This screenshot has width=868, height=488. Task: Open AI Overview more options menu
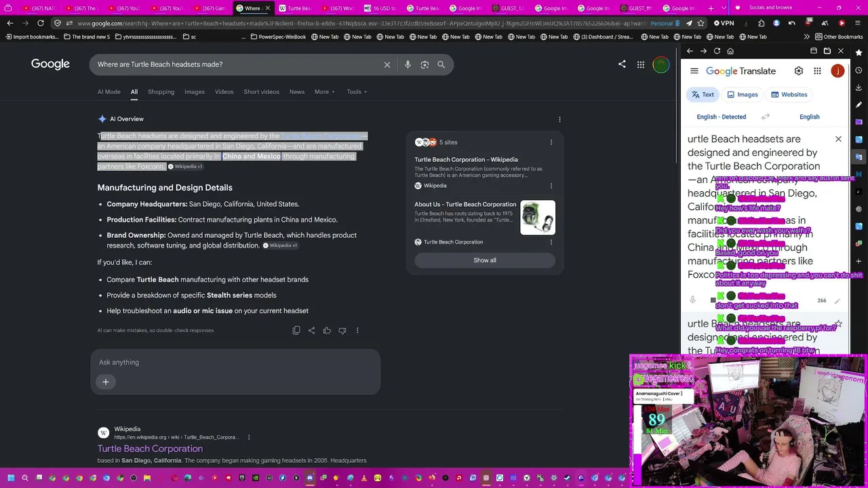(x=559, y=119)
